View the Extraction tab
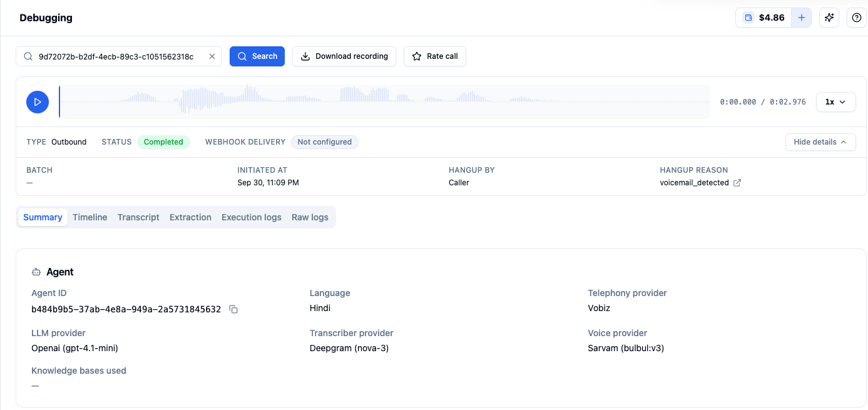The height and width of the screenshot is (410, 868). (x=190, y=217)
